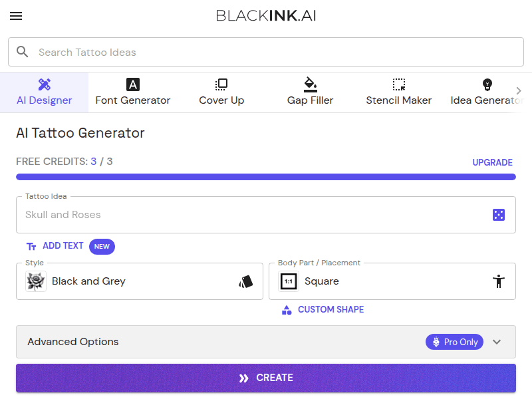Open the hamburger menu
Viewport: 532px width, 399px height.
(16, 16)
